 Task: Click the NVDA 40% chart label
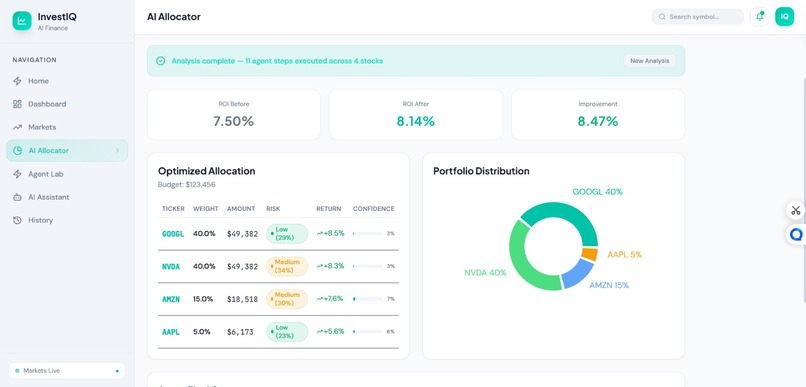(485, 272)
